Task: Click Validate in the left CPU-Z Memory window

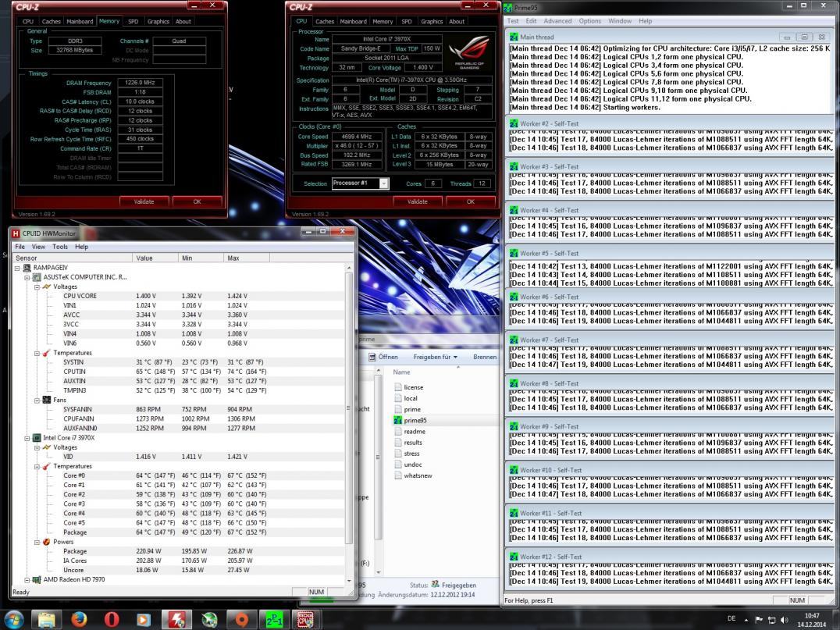Action: 144,201
